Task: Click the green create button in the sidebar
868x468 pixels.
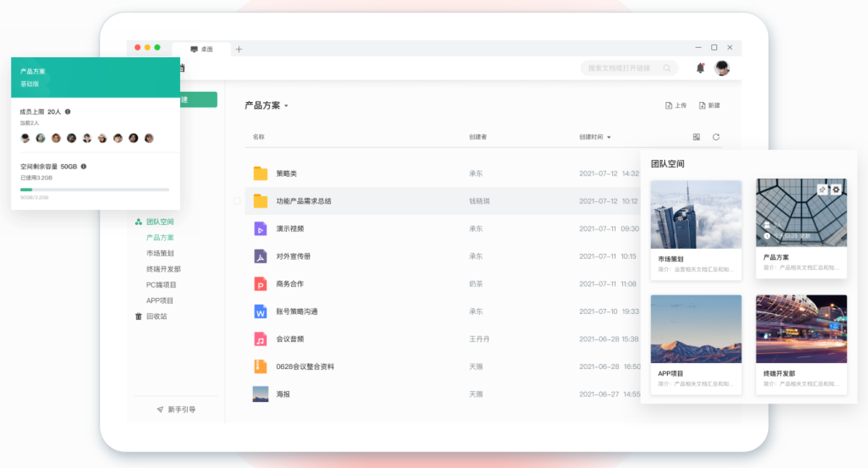Action: point(198,100)
